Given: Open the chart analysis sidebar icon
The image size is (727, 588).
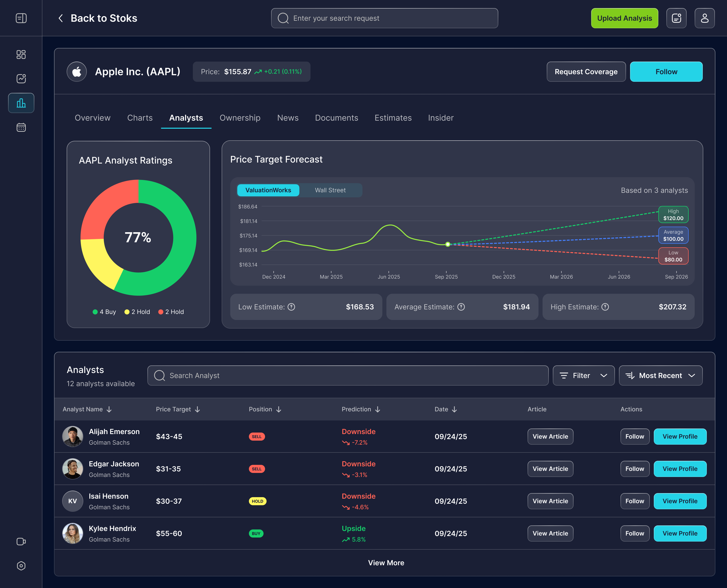Looking at the screenshot, I should click(21, 78).
